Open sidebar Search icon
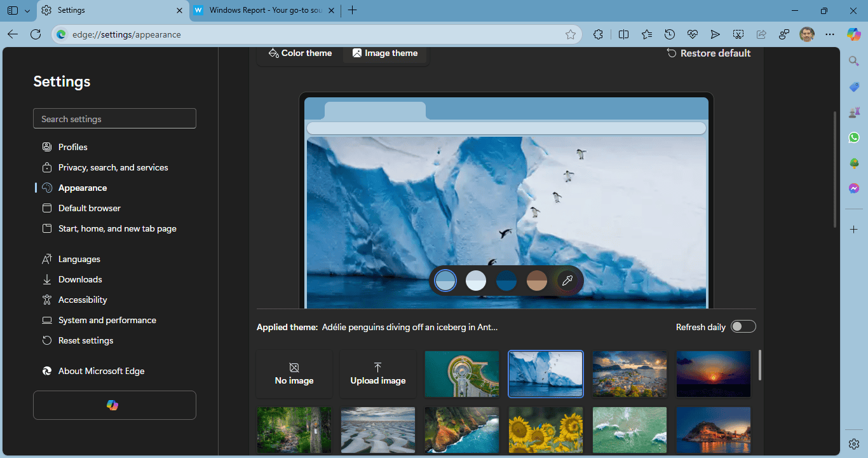This screenshot has width=868, height=458. 854,61
